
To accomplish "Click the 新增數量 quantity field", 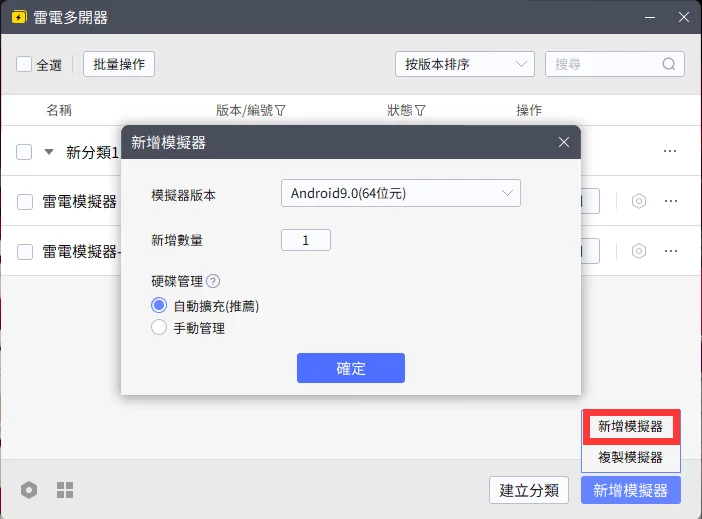I will point(306,240).
